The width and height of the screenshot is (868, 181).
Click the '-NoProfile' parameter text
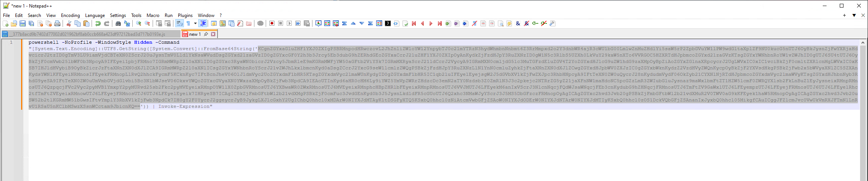pyautogui.click(x=77, y=42)
